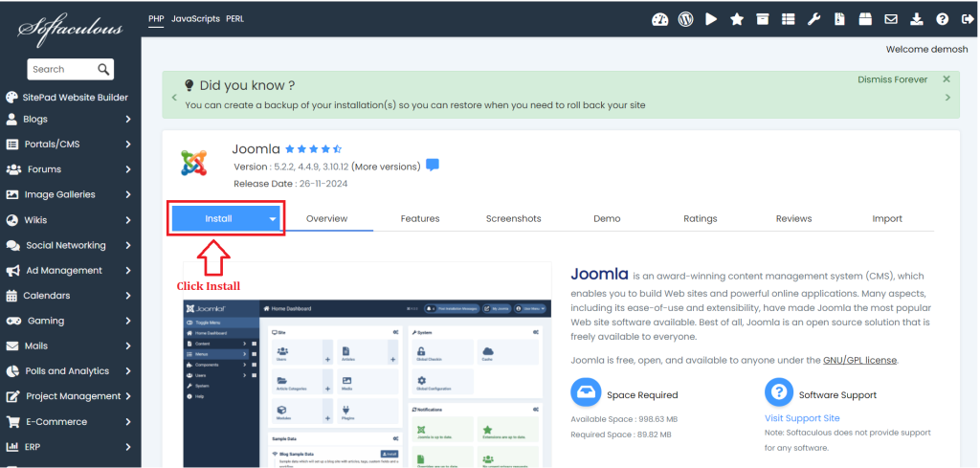This screenshot has height=468, width=980.
Task: Switch to the Ratings tab
Action: click(x=700, y=219)
